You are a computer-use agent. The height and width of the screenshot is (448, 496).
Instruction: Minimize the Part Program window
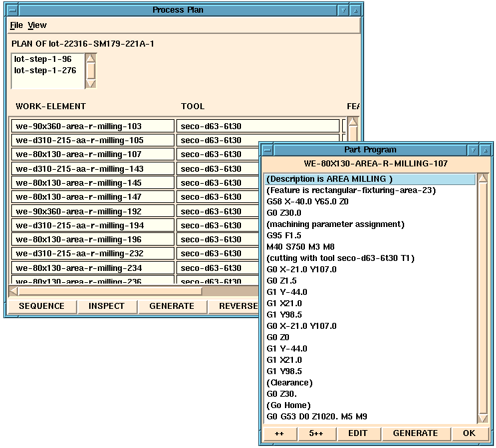click(x=473, y=150)
